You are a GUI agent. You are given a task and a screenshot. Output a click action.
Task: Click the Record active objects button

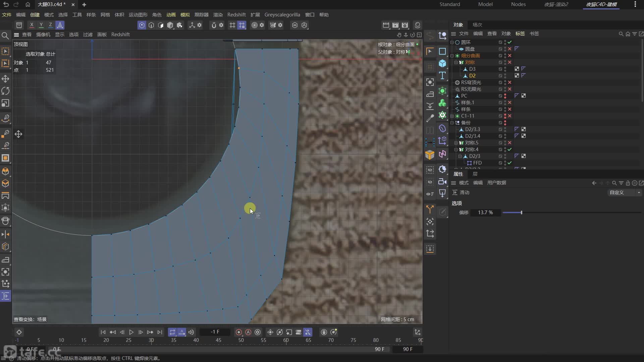(x=239, y=332)
